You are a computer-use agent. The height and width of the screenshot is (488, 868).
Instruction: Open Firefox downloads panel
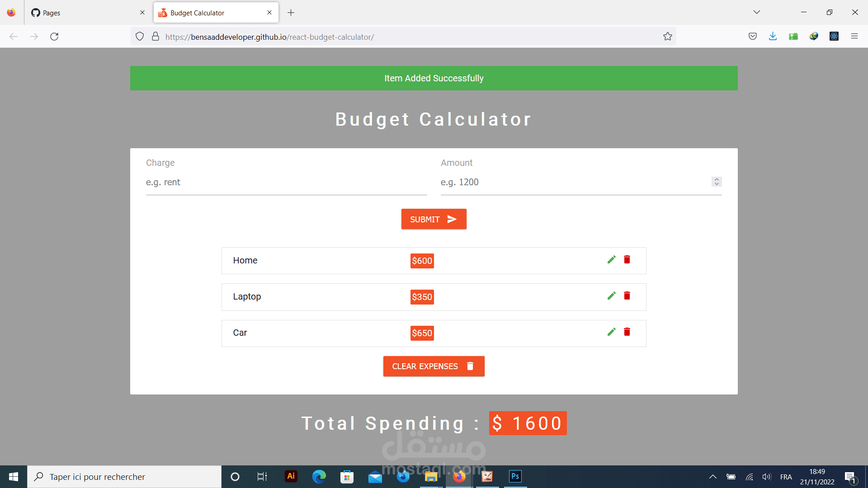773,37
